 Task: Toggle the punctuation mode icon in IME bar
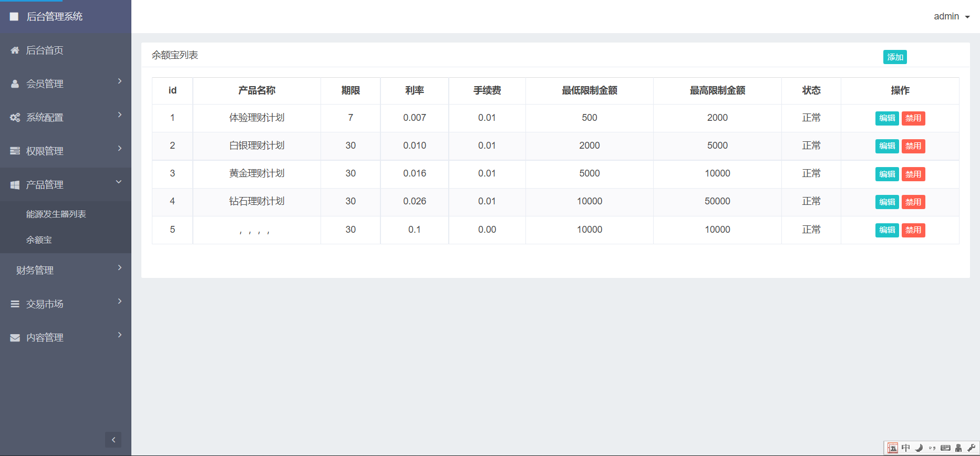[x=932, y=448]
